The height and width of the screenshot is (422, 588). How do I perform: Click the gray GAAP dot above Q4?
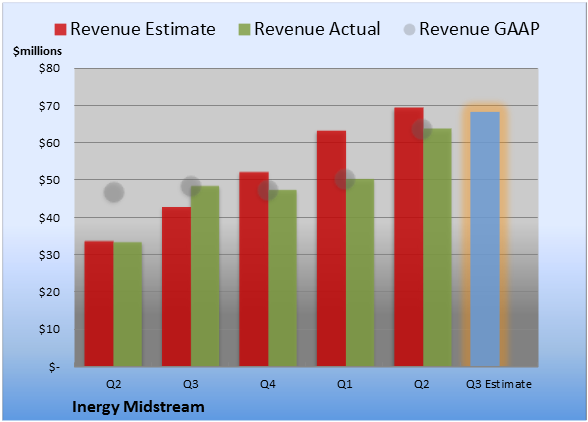tap(268, 190)
